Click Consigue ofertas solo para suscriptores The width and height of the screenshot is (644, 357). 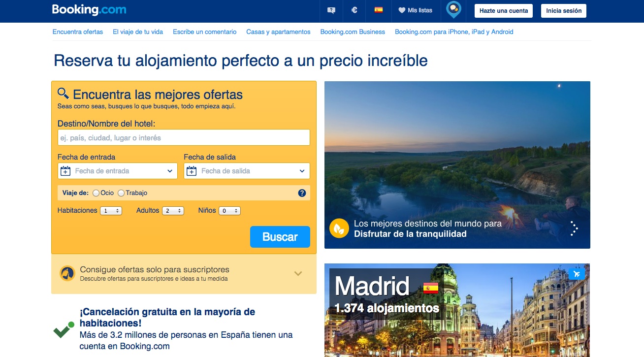155,269
